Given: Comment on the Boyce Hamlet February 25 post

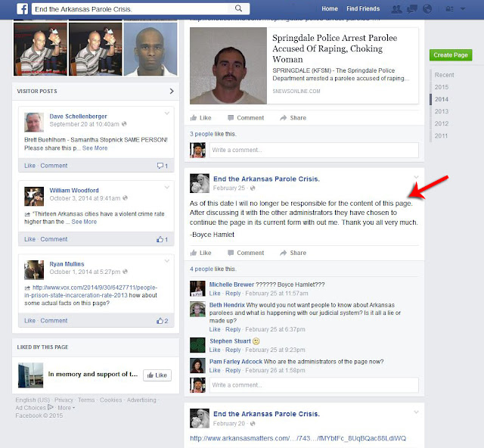Looking at the screenshot, I should (246, 253).
